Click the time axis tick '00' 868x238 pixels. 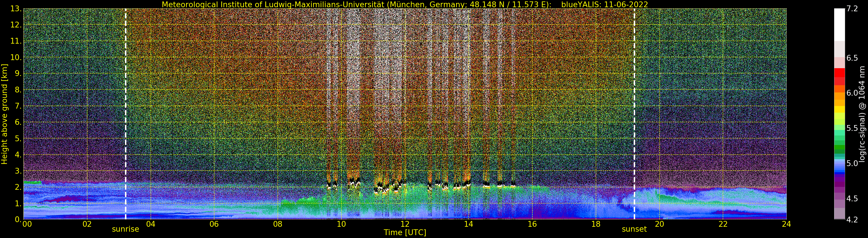27,224
